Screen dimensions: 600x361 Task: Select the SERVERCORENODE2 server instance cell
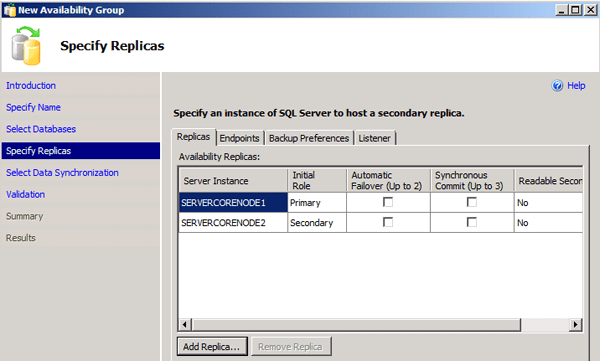tap(233, 223)
